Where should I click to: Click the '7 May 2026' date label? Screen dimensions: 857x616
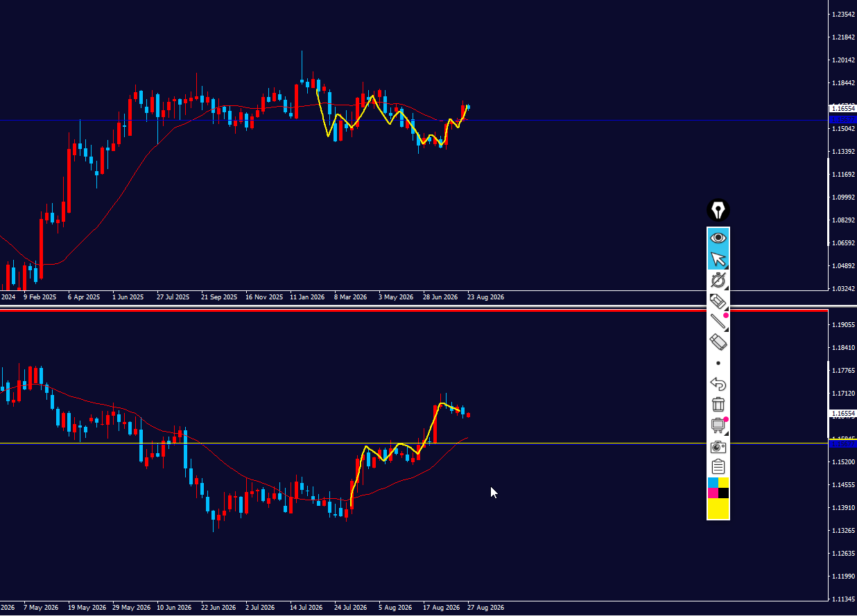pyautogui.click(x=40, y=608)
